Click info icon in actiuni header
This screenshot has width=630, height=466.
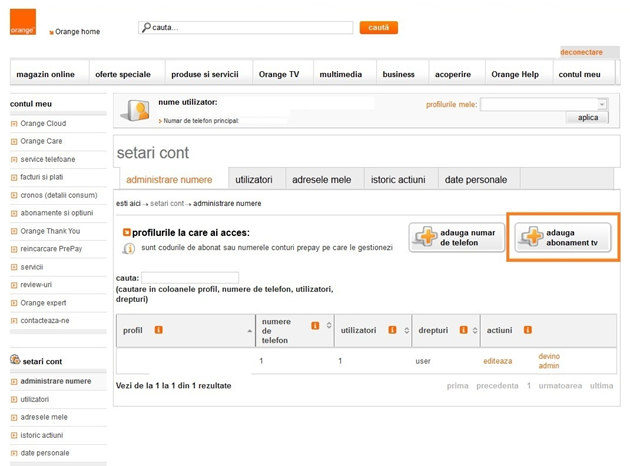pos(528,330)
